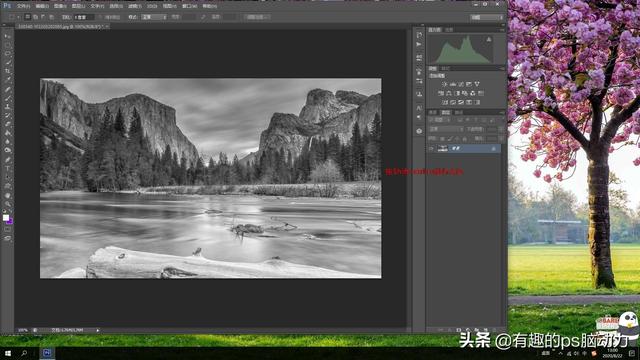Open the Character panel from the collapsed dock
Viewport: 640px width, 360px height.
pyautogui.click(x=419, y=108)
